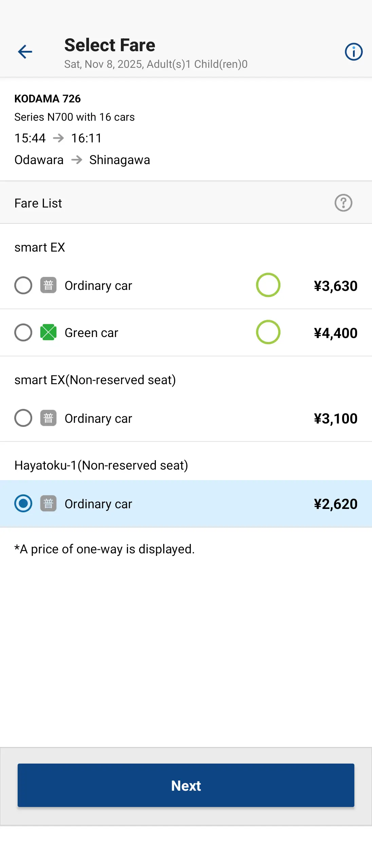Choose smart EX non-reserved Ordinary car radio
The height and width of the screenshot is (868, 372).
[23, 418]
